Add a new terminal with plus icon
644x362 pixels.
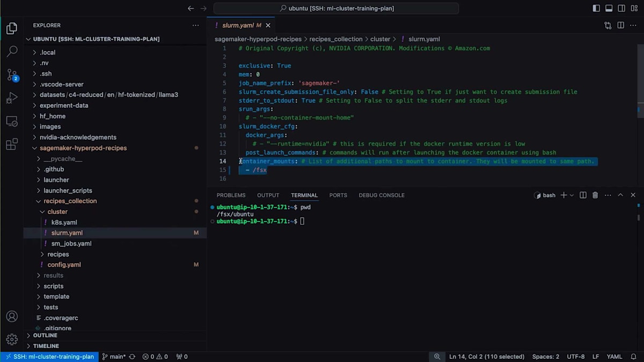(563, 195)
